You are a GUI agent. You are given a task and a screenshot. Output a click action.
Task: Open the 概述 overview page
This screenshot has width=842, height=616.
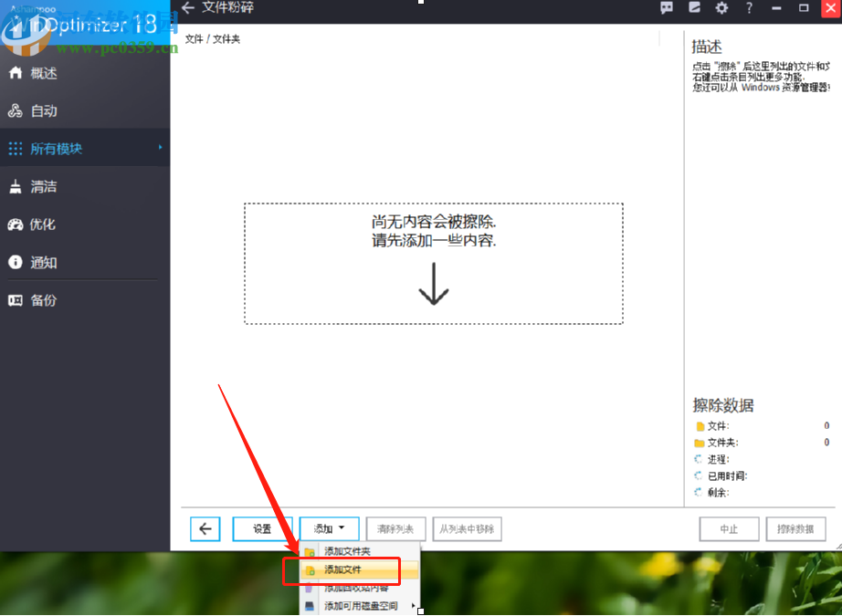coord(85,73)
